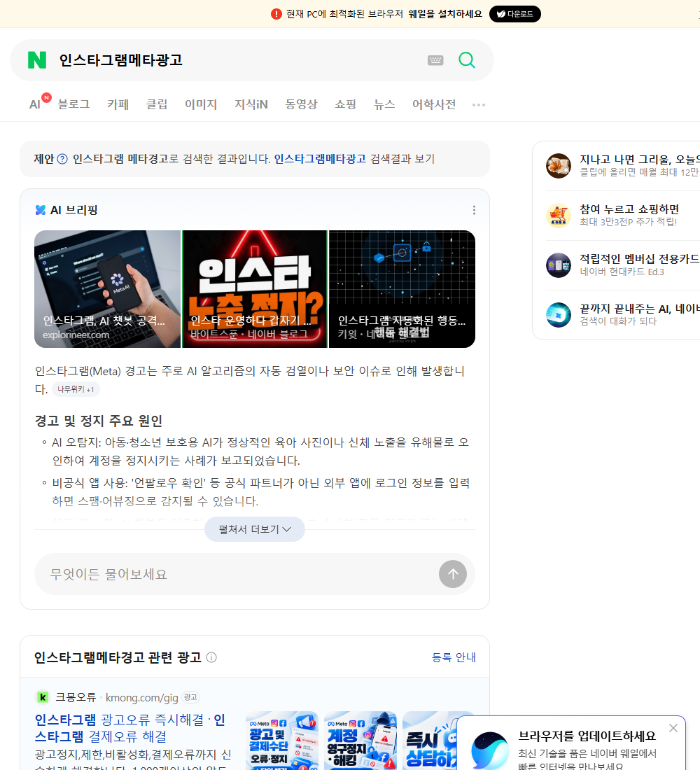
Task: Switch to the 카페 tab
Action: 118,104
